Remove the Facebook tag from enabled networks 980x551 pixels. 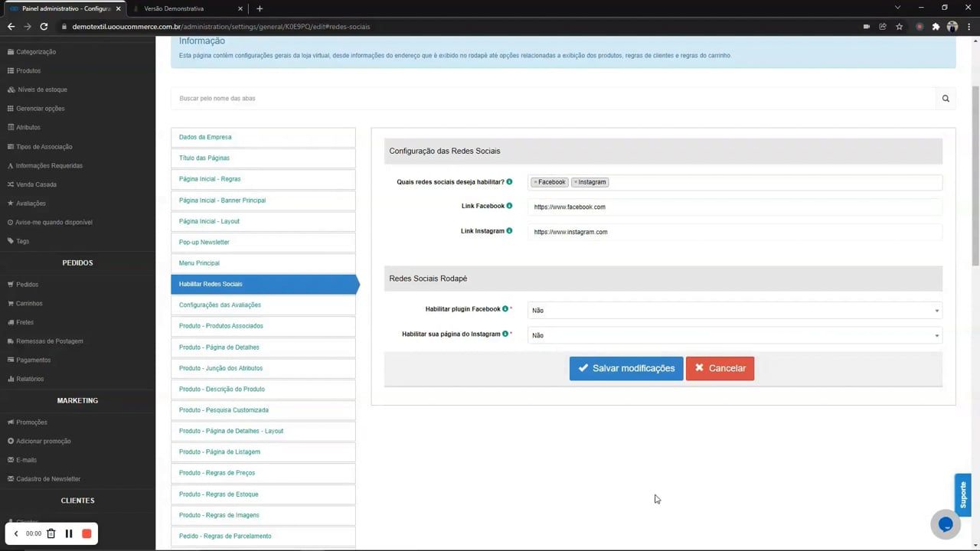tap(535, 181)
